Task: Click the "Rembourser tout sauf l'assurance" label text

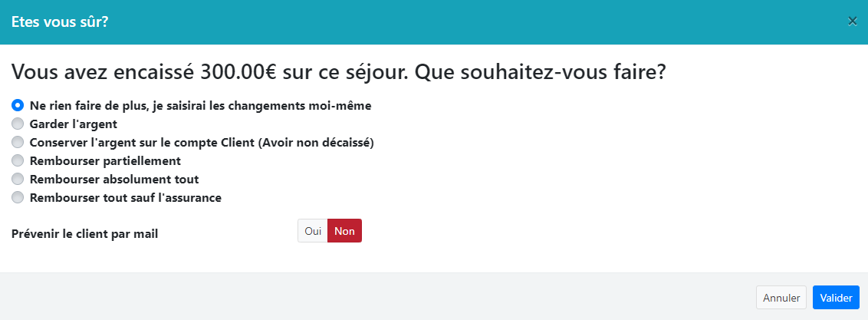Action: (125, 197)
